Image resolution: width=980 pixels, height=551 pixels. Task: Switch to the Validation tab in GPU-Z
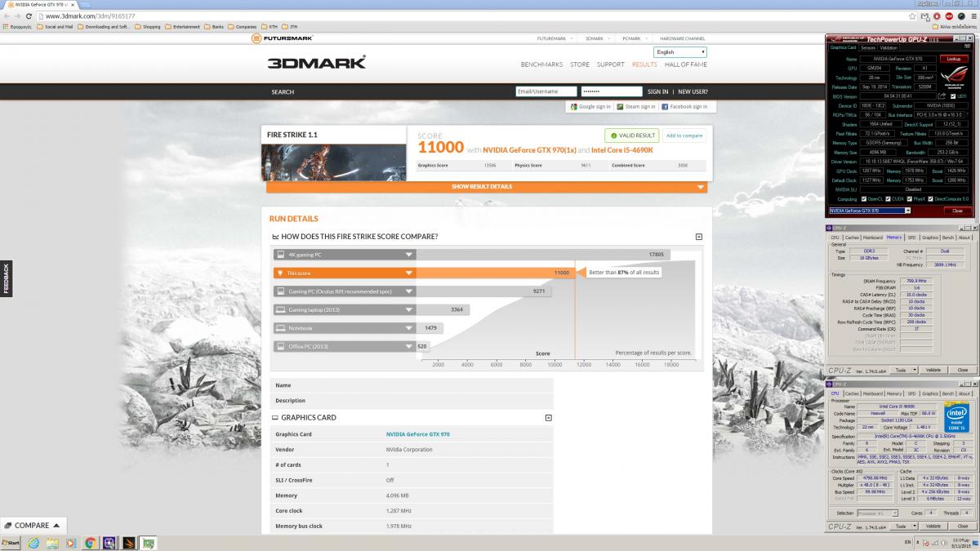[x=889, y=47]
